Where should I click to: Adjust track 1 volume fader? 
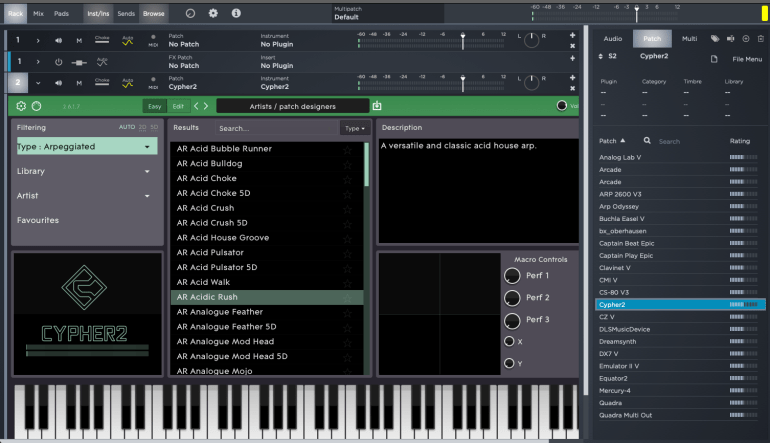point(463,41)
